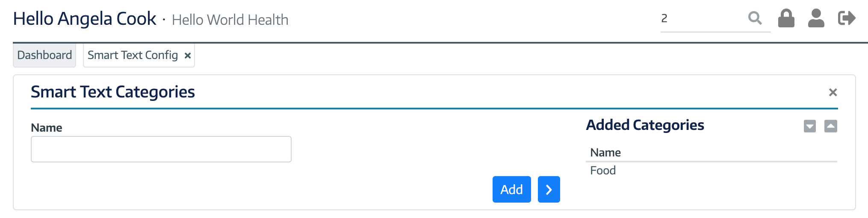
Task: Click the Hello Angela Cook heading
Action: tap(85, 19)
